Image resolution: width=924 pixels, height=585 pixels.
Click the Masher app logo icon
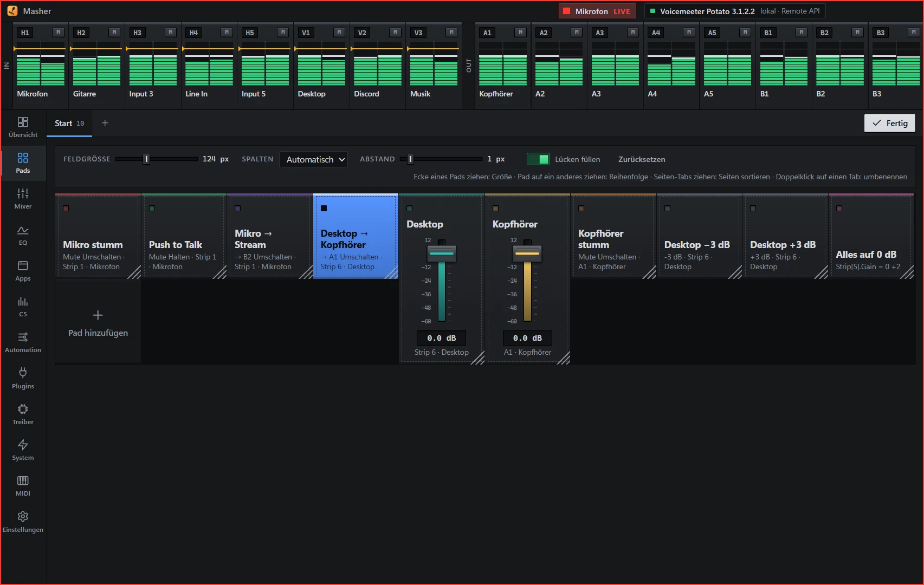12,11
